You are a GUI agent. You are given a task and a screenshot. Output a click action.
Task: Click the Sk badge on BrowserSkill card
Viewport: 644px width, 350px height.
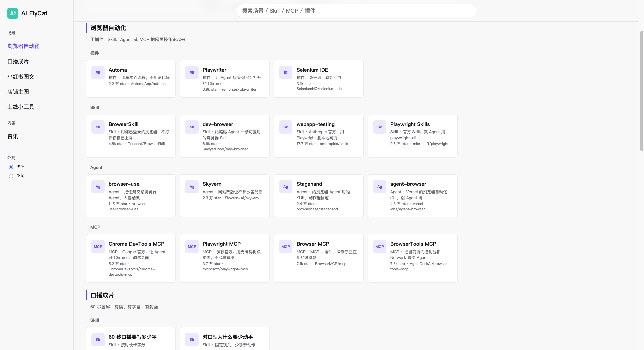[98, 127]
